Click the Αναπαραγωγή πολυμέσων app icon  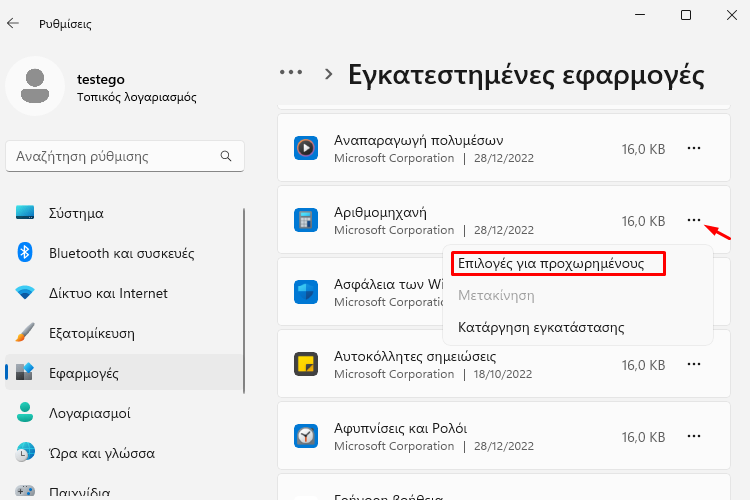click(306, 147)
